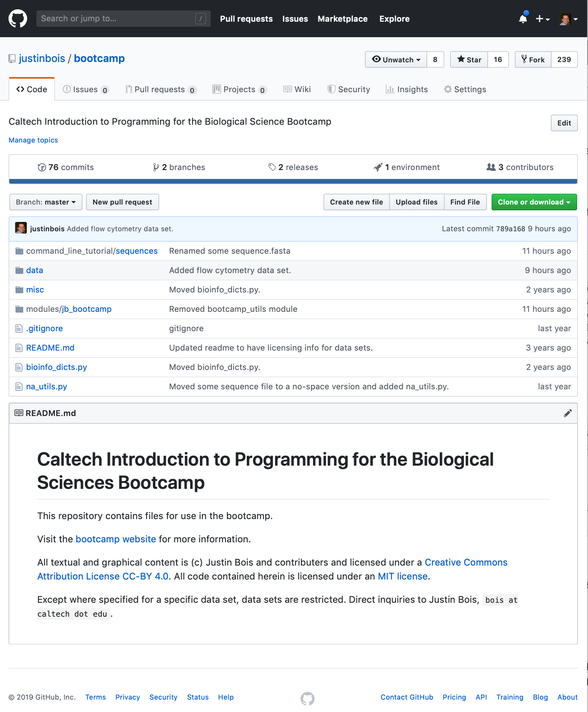Show the 8 watchers count
The width and height of the screenshot is (588, 712).
[435, 60]
